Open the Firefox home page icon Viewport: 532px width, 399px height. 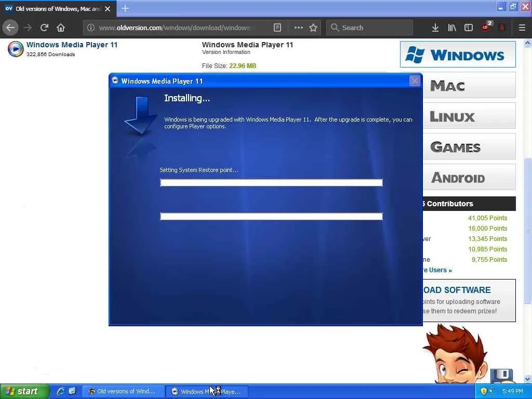pos(61,28)
